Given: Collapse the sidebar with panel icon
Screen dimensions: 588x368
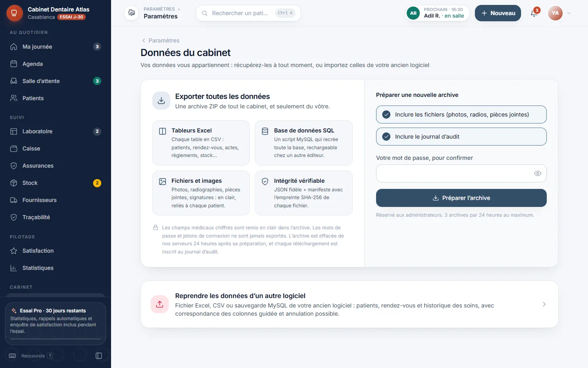Looking at the screenshot, I should pos(99,356).
